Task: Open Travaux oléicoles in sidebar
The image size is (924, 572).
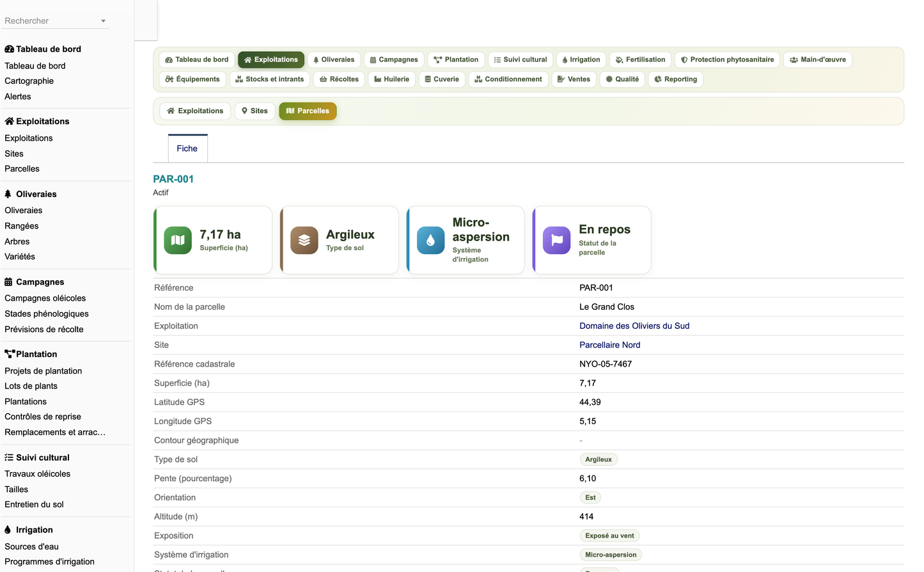Action: pyautogui.click(x=38, y=474)
